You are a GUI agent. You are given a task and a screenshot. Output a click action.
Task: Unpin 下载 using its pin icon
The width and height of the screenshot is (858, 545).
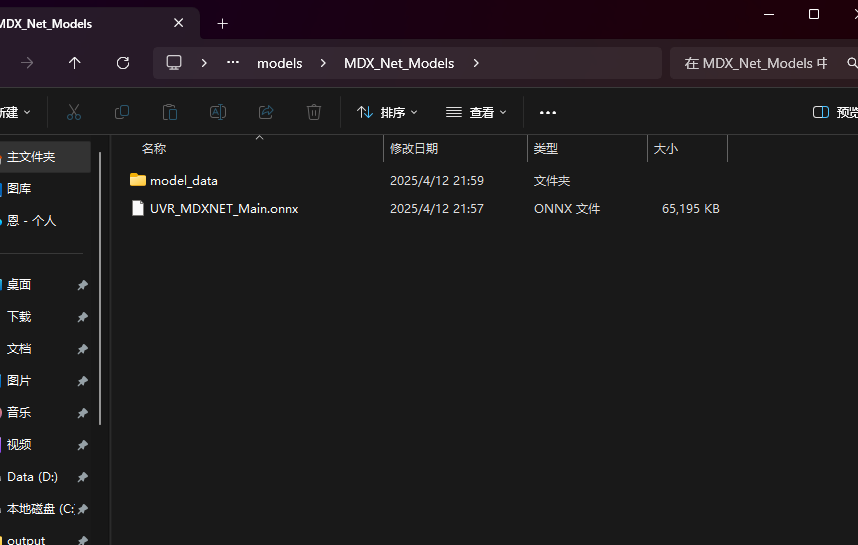click(x=83, y=317)
